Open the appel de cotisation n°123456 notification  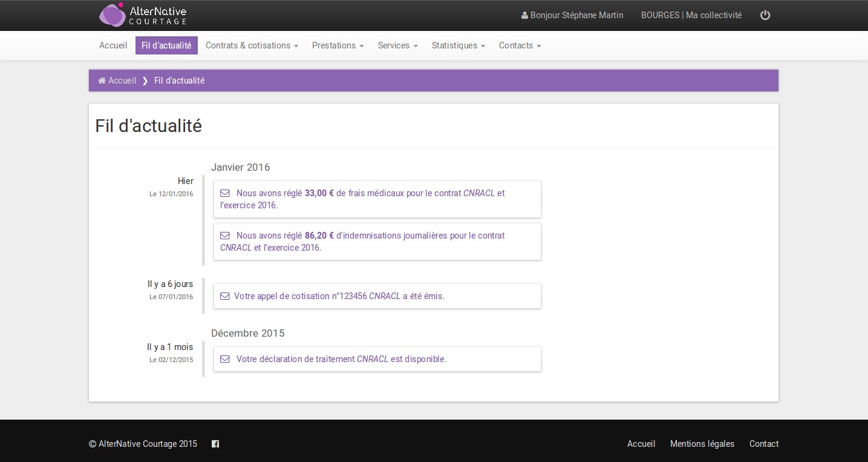(x=339, y=296)
